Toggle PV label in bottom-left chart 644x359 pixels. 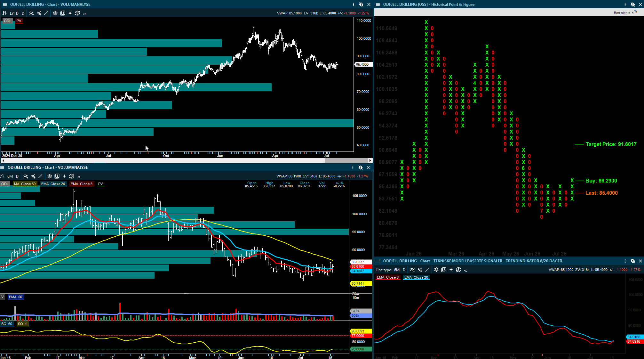[100, 184]
